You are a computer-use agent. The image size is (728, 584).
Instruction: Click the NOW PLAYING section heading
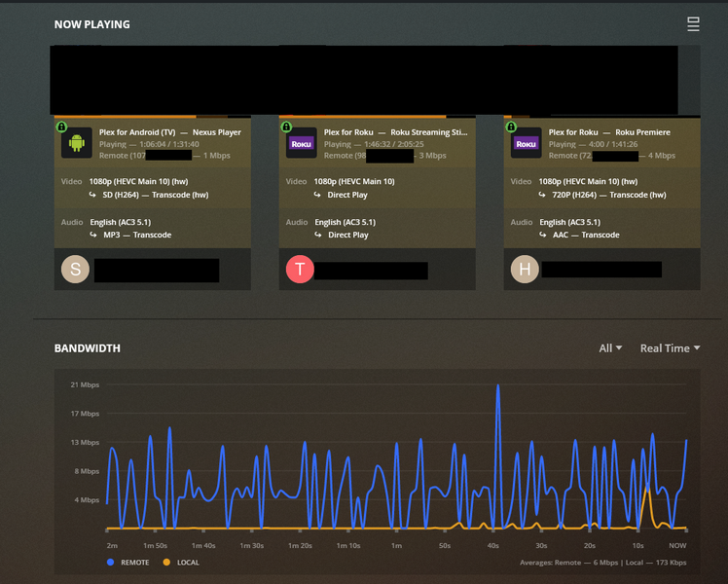pos(91,24)
